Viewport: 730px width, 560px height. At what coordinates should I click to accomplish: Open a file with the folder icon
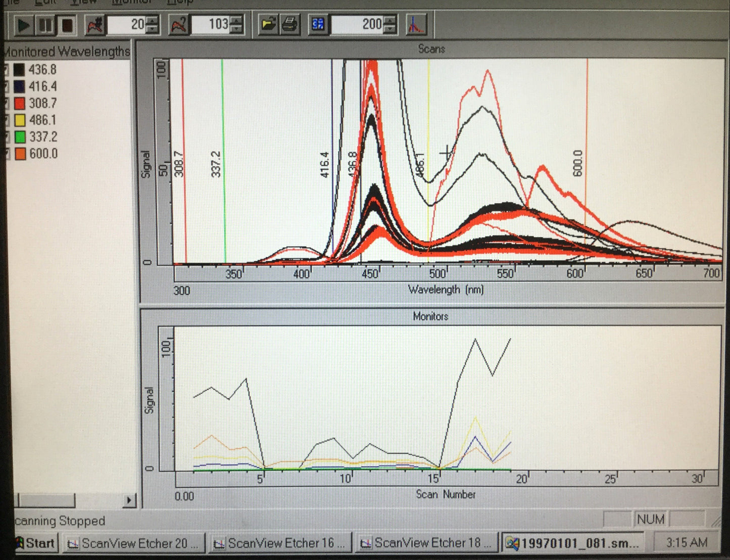point(268,24)
